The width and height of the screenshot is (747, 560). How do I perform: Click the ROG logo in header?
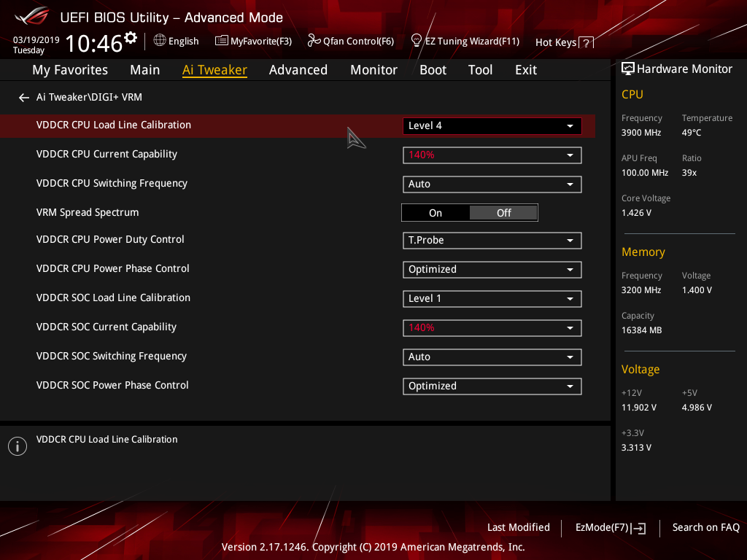[x=31, y=16]
